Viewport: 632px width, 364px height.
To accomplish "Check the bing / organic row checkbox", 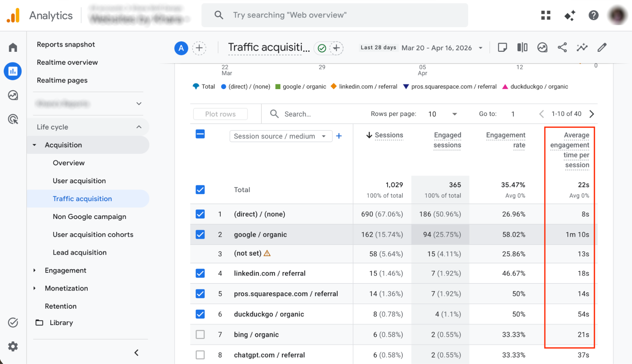I will point(200,334).
